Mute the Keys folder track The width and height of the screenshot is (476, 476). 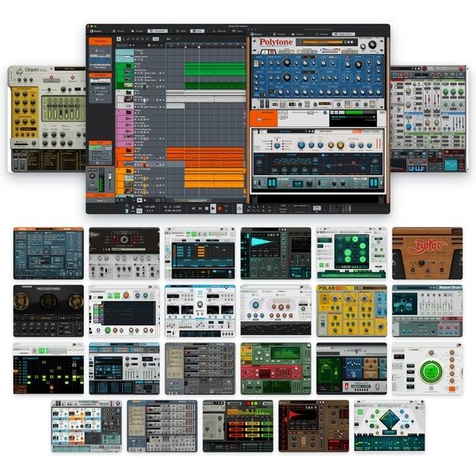[x=136, y=94]
